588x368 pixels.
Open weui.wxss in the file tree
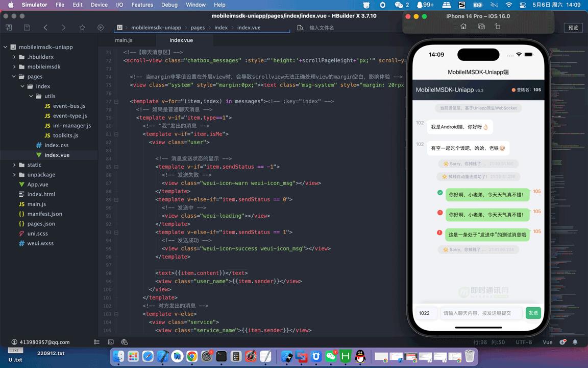point(40,243)
